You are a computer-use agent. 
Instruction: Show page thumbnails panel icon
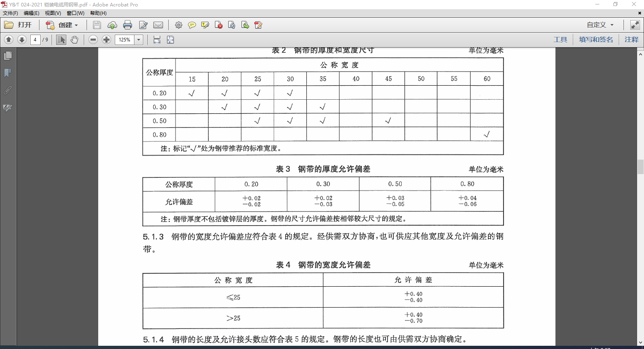(8, 55)
